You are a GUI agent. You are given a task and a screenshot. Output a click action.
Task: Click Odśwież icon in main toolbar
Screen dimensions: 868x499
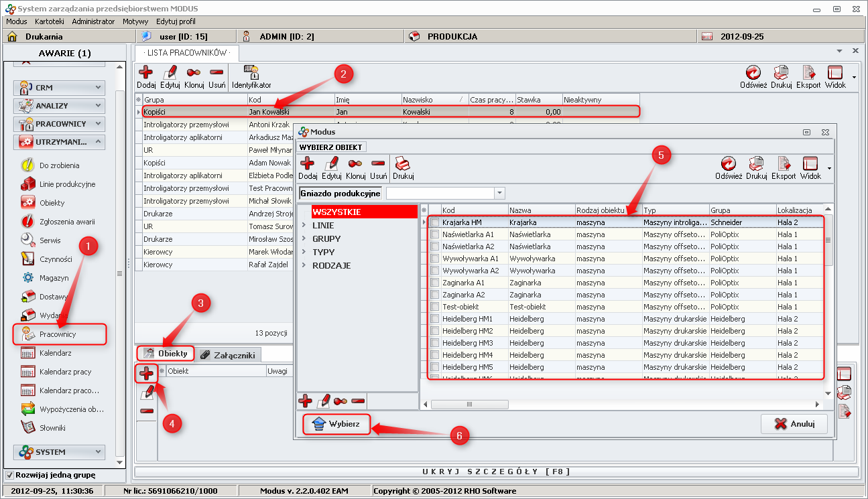click(753, 73)
